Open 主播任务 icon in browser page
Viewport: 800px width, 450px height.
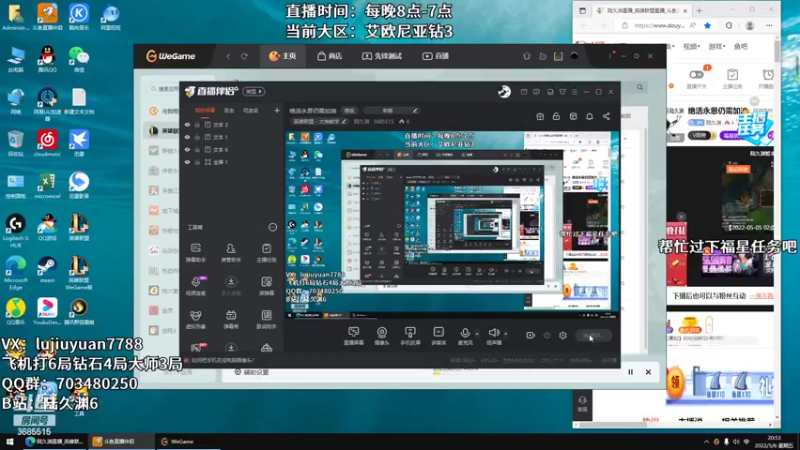[732, 79]
